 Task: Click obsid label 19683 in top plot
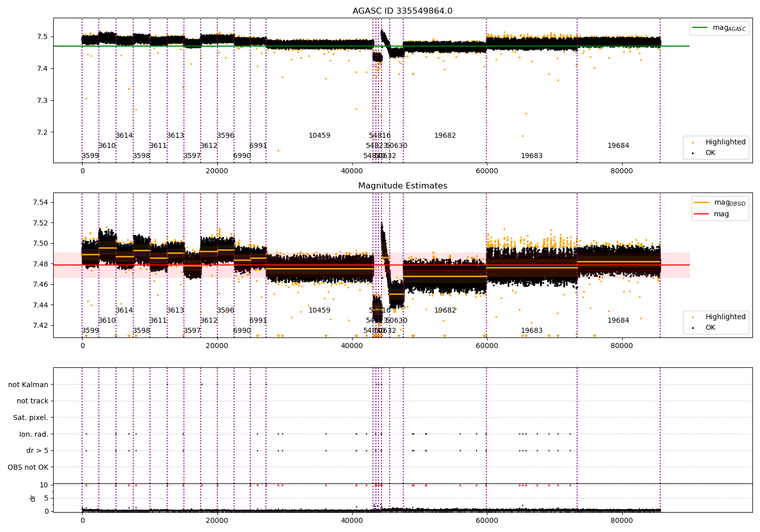[531, 156]
